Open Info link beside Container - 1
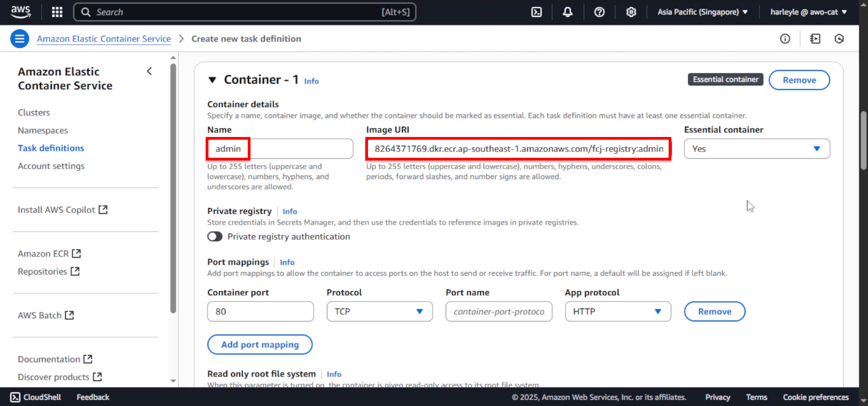This screenshot has height=406, width=868. (311, 81)
